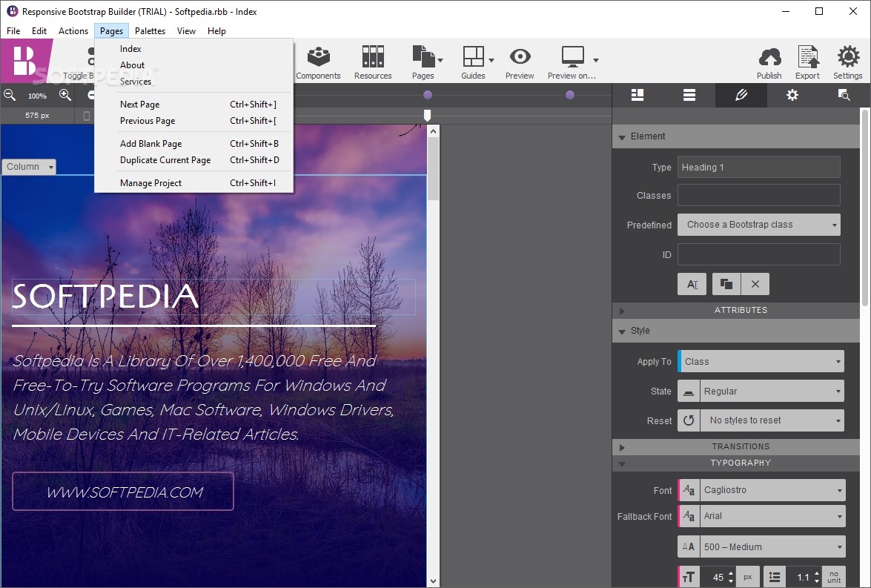Viewport: 871px width, 588px height.
Task: Open the 500 – Medium weight dropdown
Action: click(x=772, y=547)
